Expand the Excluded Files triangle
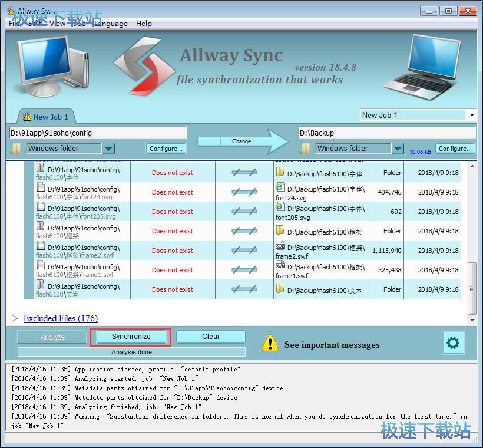 click(15, 318)
